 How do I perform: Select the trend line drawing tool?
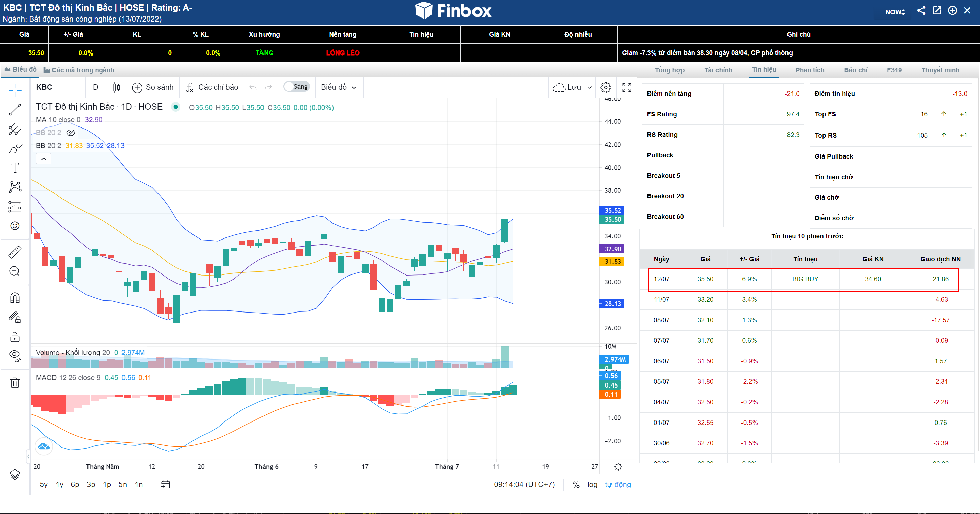(x=15, y=110)
